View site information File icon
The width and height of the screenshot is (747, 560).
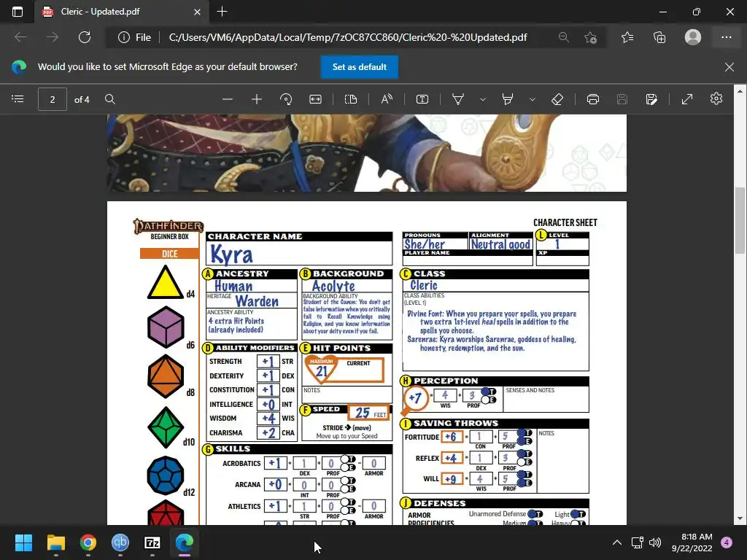tap(134, 37)
